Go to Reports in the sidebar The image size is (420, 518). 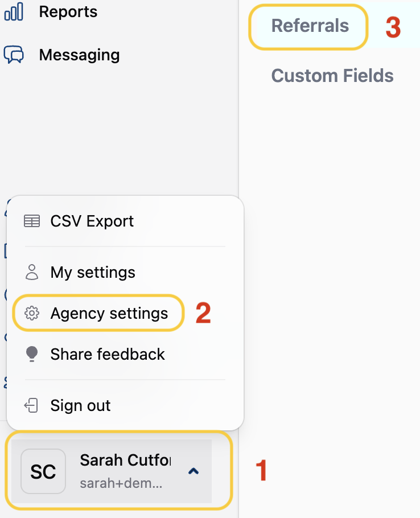(x=68, y=11)
